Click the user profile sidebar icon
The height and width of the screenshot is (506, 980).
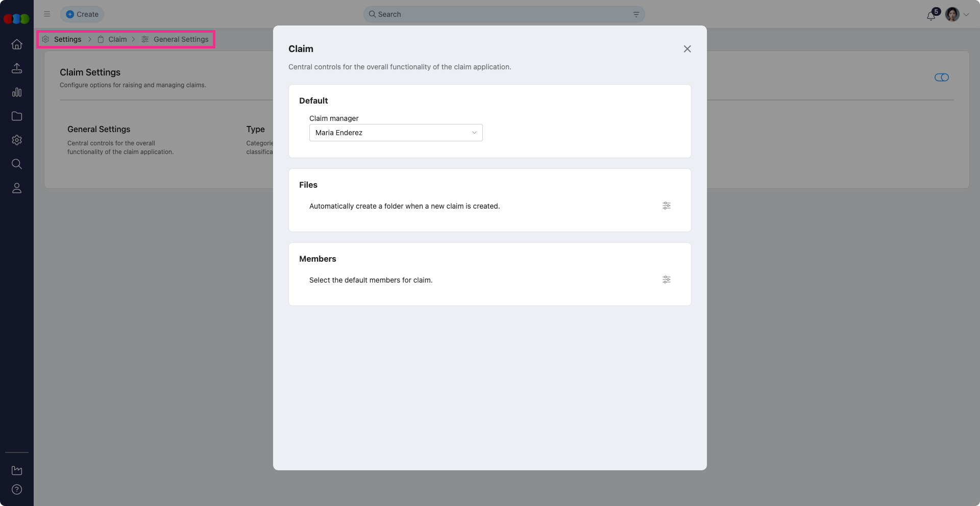coord(17,188)
